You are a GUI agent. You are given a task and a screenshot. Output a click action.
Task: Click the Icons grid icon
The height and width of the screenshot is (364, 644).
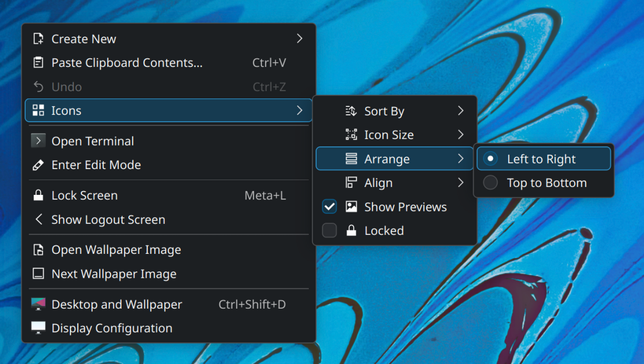(38, 110)
